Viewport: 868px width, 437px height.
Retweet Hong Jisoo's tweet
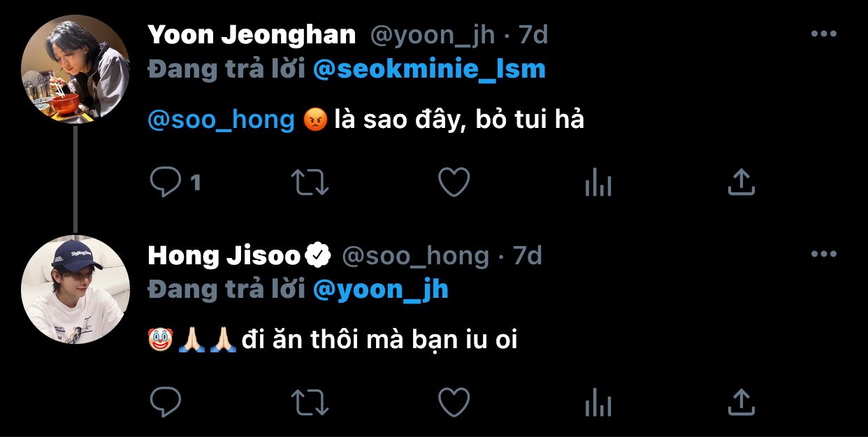pyautogui.click(x=310, y=402)
